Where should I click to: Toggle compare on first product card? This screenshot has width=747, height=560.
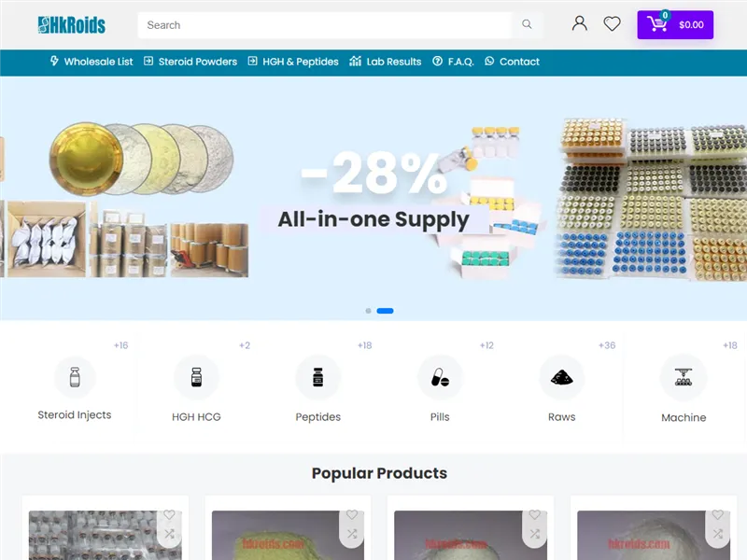(169, 533)
